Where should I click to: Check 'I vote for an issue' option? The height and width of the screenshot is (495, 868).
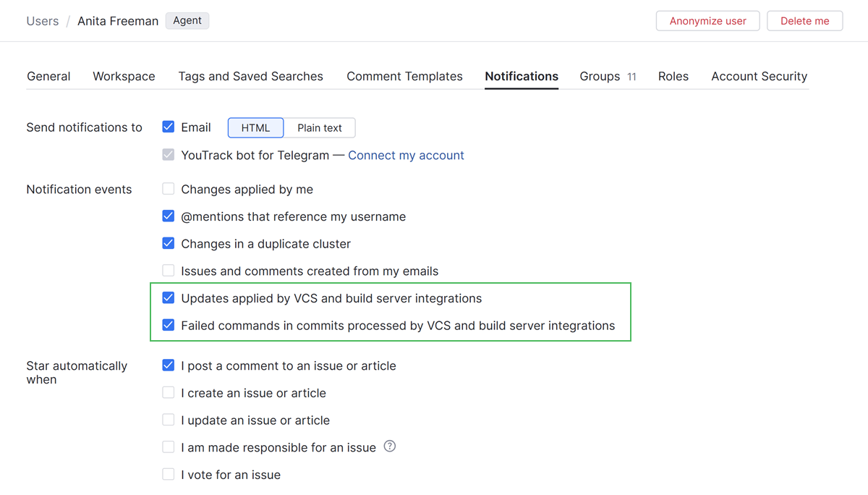coord(169,475)
